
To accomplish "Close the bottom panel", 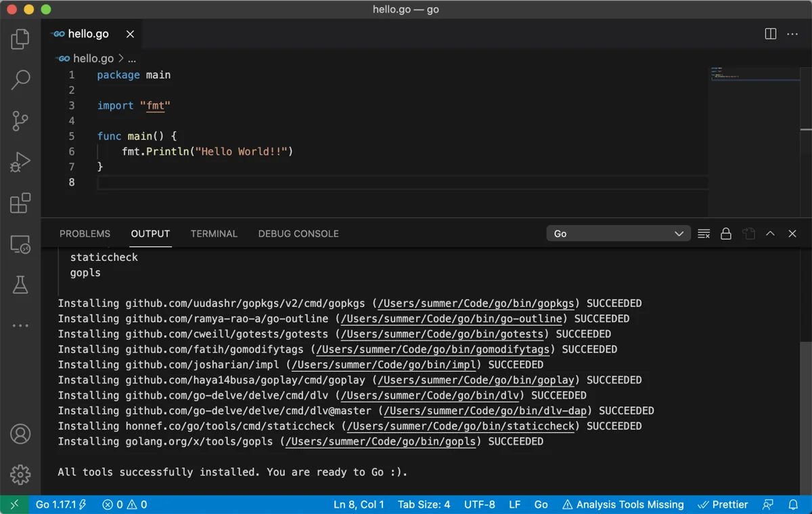I will click(792, 234).
